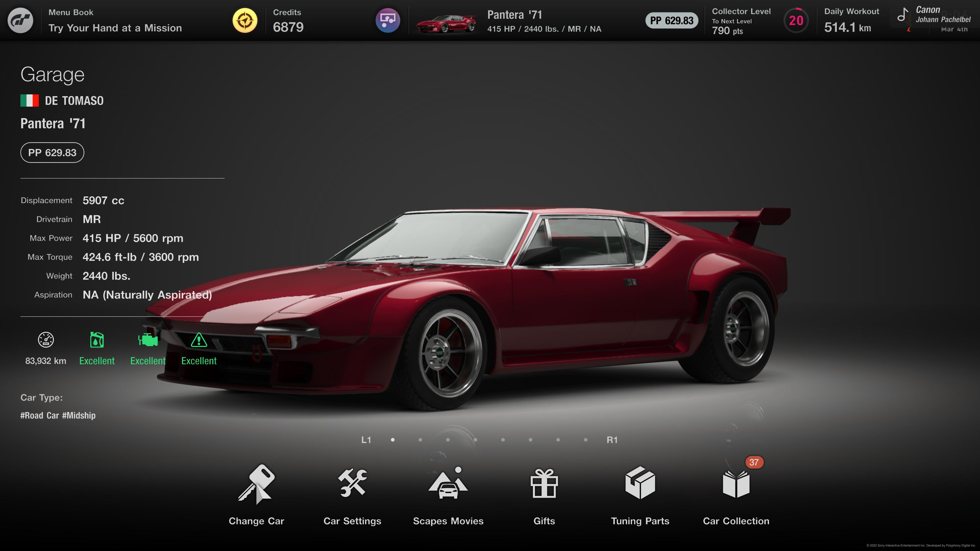Click the Pantera '71 thumbnail in header

[446, 23]
